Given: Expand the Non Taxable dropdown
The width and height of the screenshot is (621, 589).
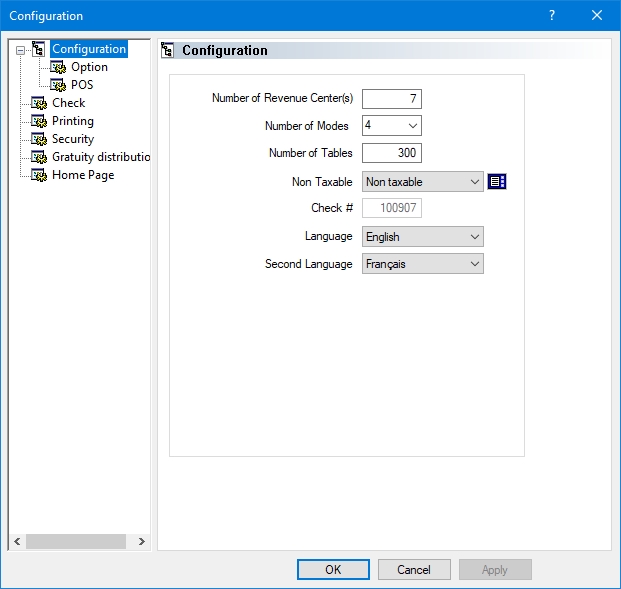Looking at the screenshot, I should click(x=474, y=182).
